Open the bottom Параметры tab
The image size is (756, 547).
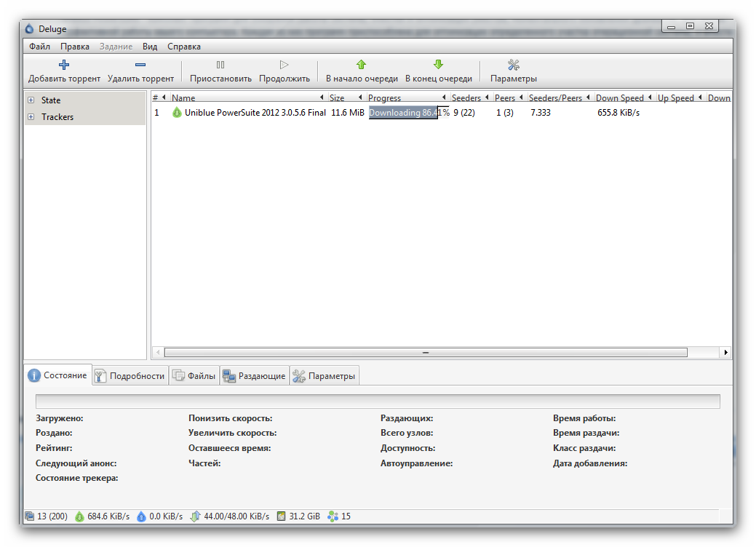point(325,376)
